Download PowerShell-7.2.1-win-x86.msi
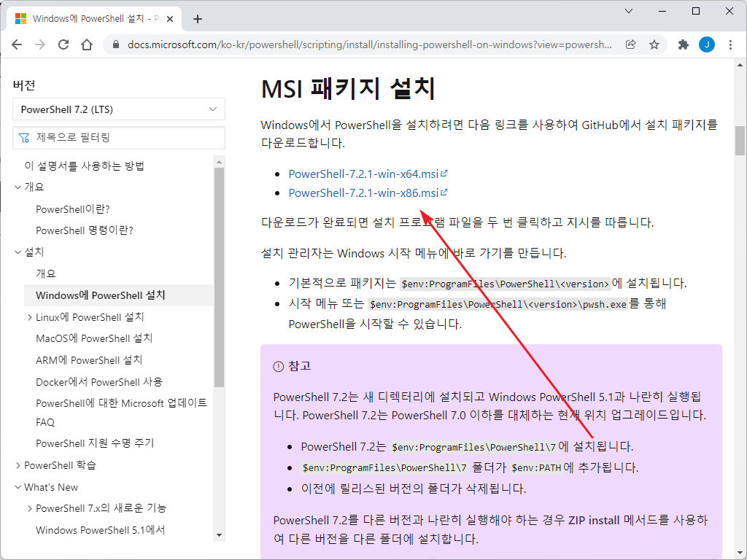Screen dimensions: 747x560 tap(363, 192)
